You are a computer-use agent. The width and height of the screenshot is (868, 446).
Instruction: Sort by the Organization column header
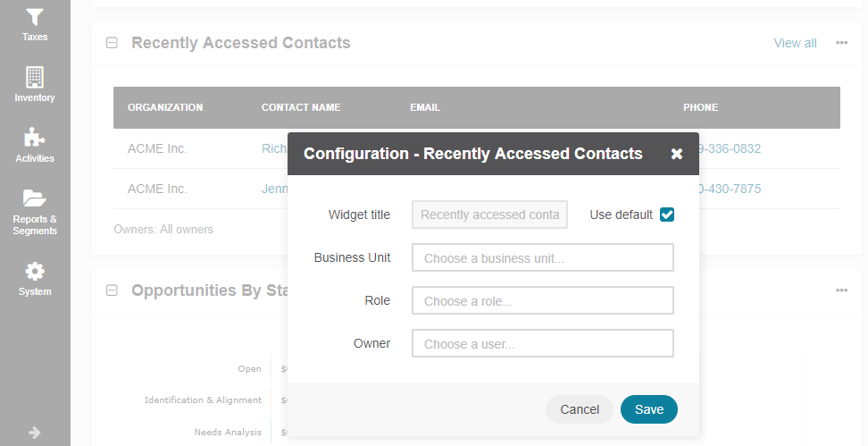point(165,107)
